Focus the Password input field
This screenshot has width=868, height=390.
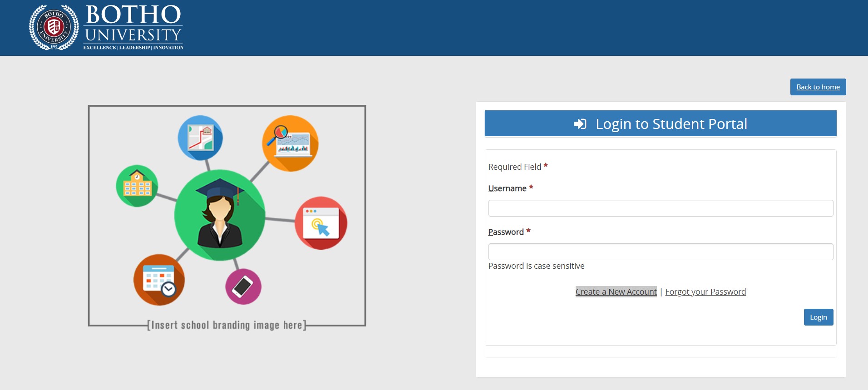click(x=660, y=252)
